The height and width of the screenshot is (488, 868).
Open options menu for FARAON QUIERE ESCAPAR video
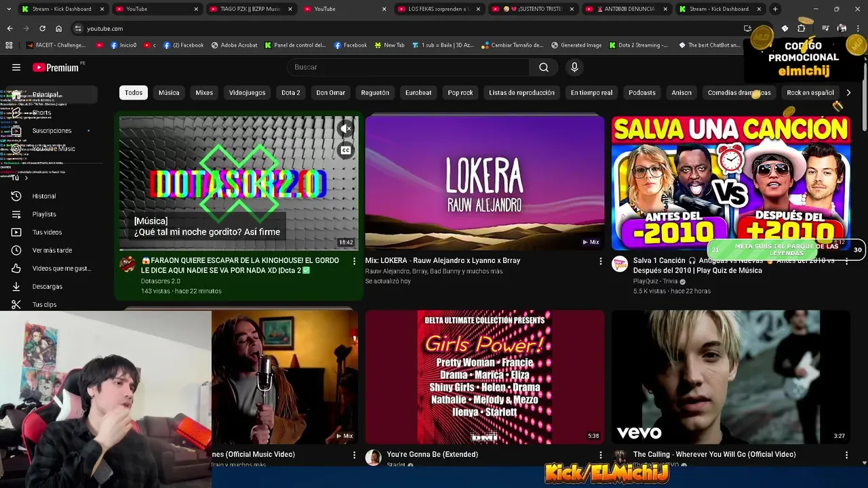(354, 261)
